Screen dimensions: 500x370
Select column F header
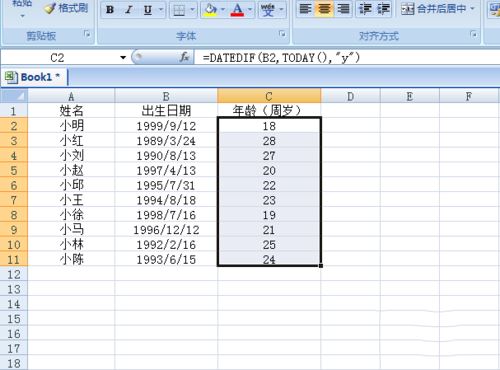tap(469, 96)
